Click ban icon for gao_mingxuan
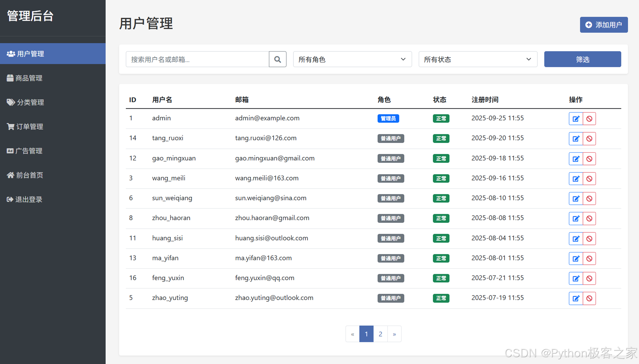The height and width of the screenshot is (364, 639). [x=589, y=159]
